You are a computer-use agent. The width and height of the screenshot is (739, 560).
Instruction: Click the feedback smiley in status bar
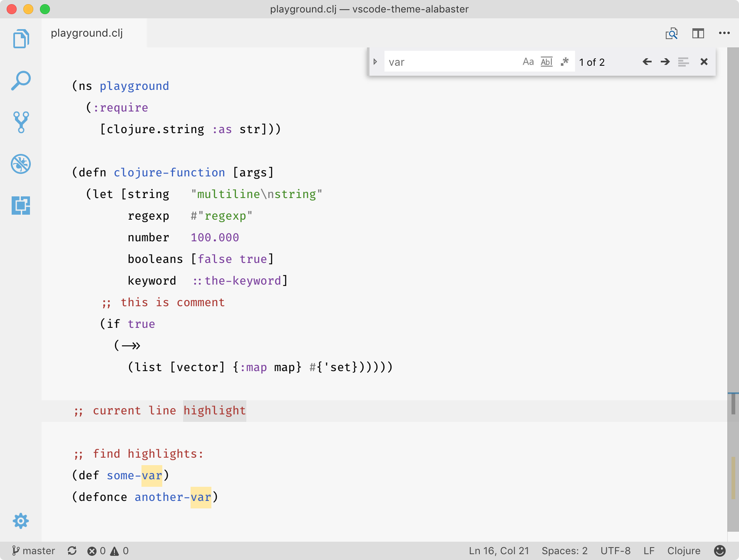721,550
